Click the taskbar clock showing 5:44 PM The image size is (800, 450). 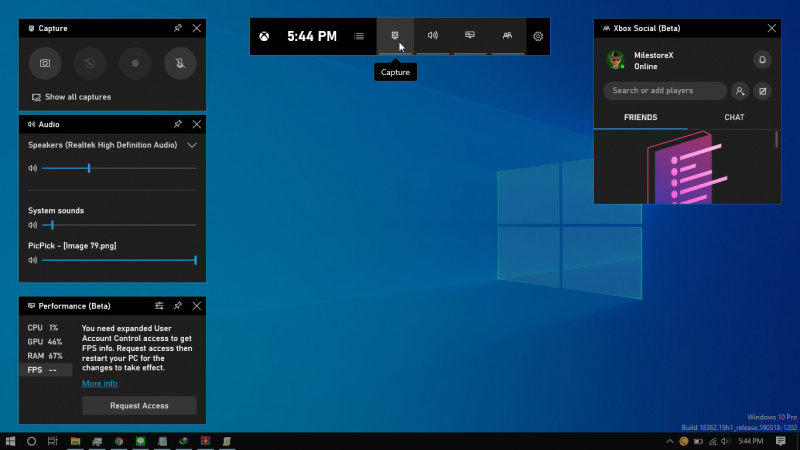(751, 441)
